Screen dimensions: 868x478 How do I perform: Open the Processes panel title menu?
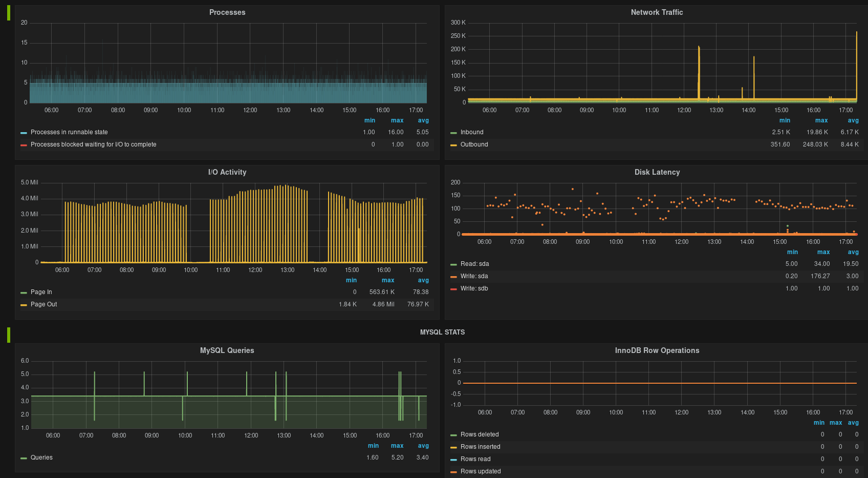tap(227, 12)
